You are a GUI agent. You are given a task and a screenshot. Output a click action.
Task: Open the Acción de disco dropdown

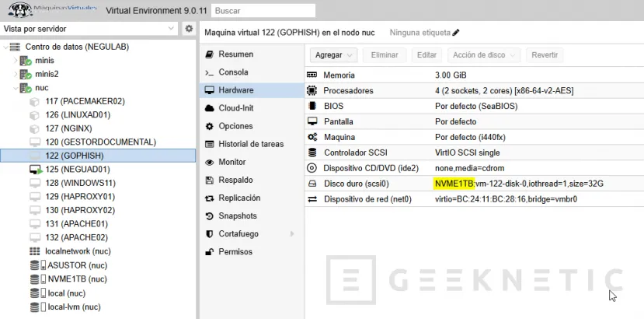tap(484, 55)
